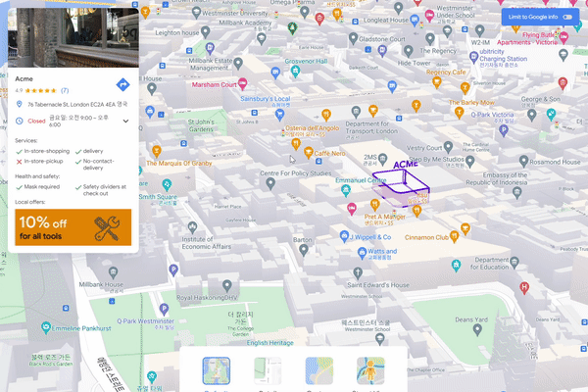Click the Emmeline Pankhurst monument pin
The height and width of the screenshot is (392, 588).
[x=46, y=327]
